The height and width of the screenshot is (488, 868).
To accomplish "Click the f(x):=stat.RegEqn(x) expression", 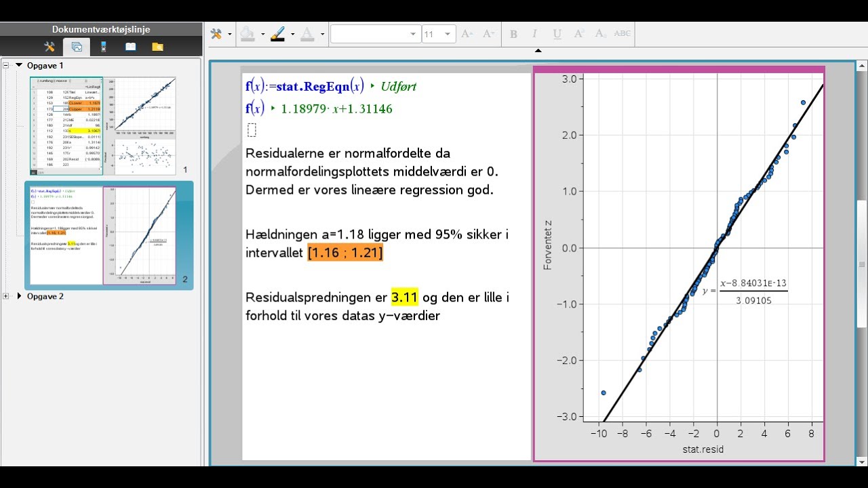I will pos(304,86).
